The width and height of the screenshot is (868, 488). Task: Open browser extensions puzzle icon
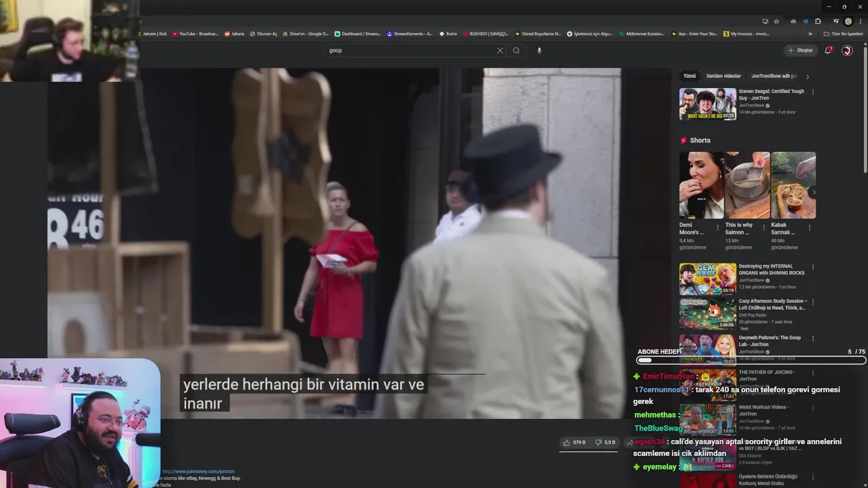pos(818,22)
